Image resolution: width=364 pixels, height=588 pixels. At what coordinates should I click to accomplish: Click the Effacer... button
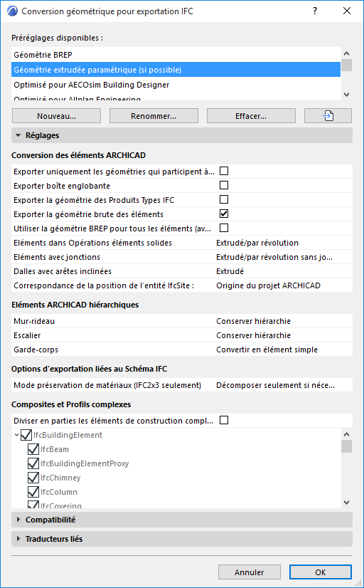[x=251, y=116]
